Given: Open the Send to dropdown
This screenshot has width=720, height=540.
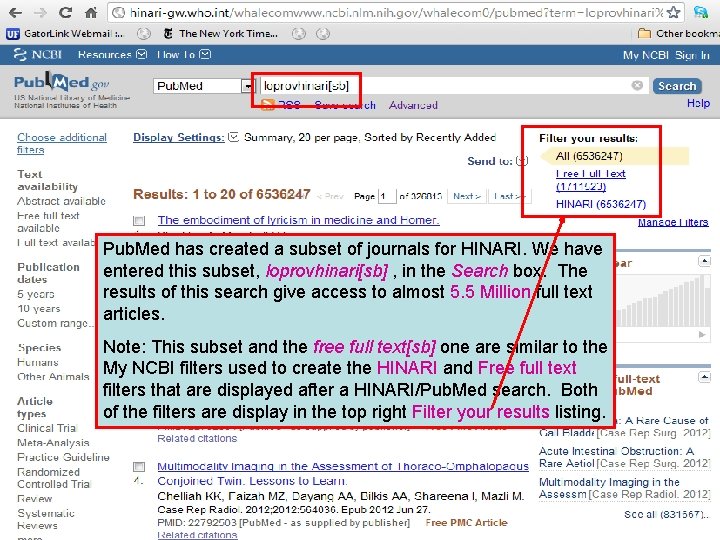Looking at the screenshot, I should click(497, 161).
